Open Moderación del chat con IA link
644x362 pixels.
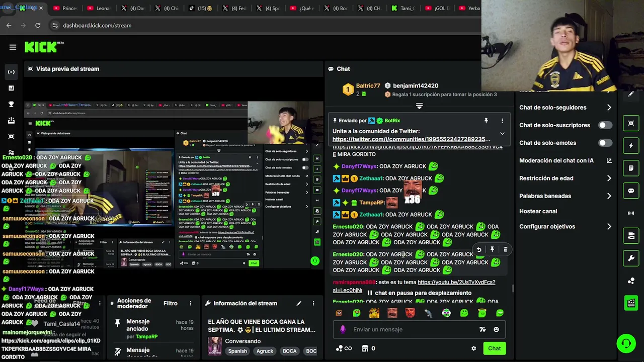[565, 160]
